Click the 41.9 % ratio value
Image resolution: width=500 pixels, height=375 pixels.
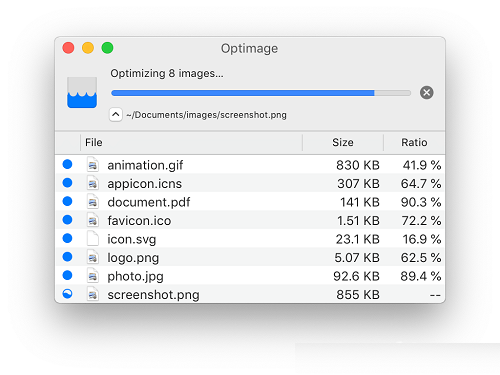click(422, 165)
